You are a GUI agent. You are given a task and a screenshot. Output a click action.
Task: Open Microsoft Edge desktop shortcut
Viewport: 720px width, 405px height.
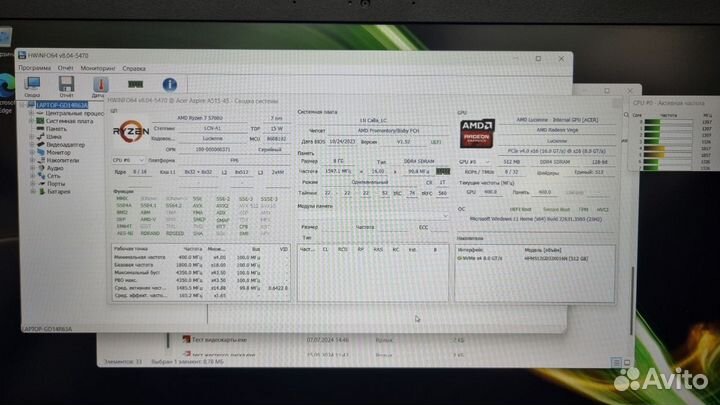coord(6,90)
